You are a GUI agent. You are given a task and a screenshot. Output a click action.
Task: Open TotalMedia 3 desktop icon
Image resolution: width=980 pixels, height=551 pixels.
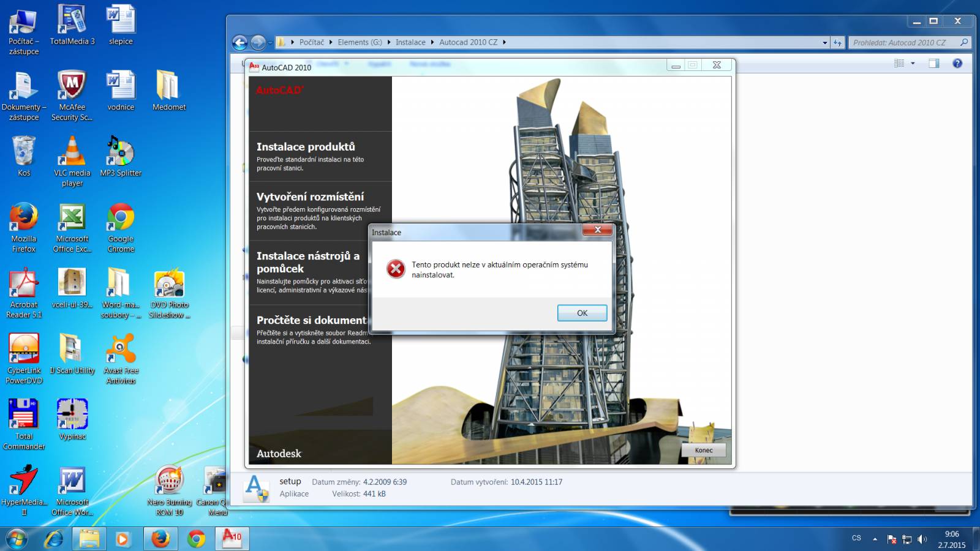pyautogui.click(x=72, y=26)
